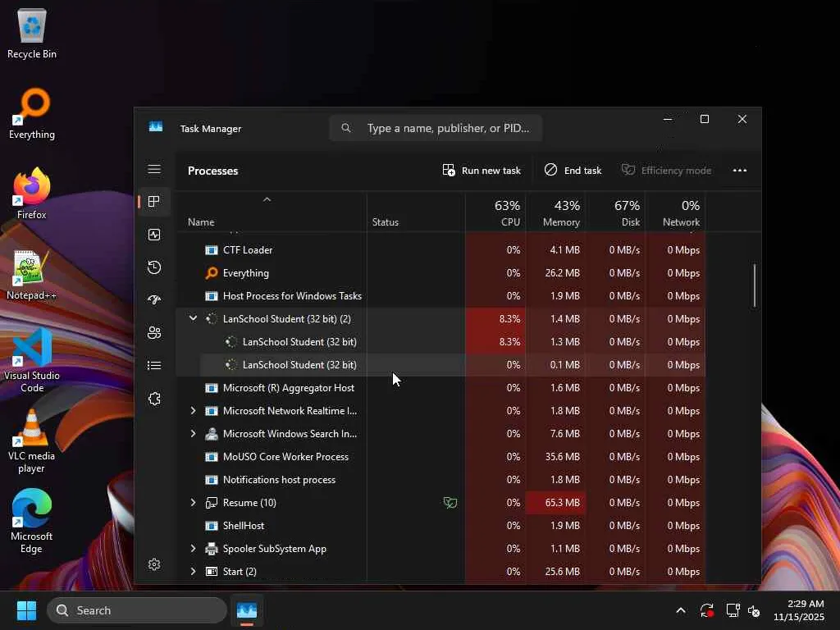Open Recycle Bin desktop icon
Viewport: 840px width, 630px height.
pyautogui.click(x=32, y=34)
